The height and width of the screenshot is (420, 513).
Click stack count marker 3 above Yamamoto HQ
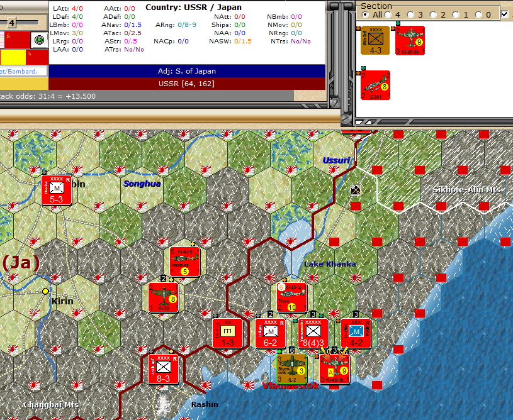point(313,314)
